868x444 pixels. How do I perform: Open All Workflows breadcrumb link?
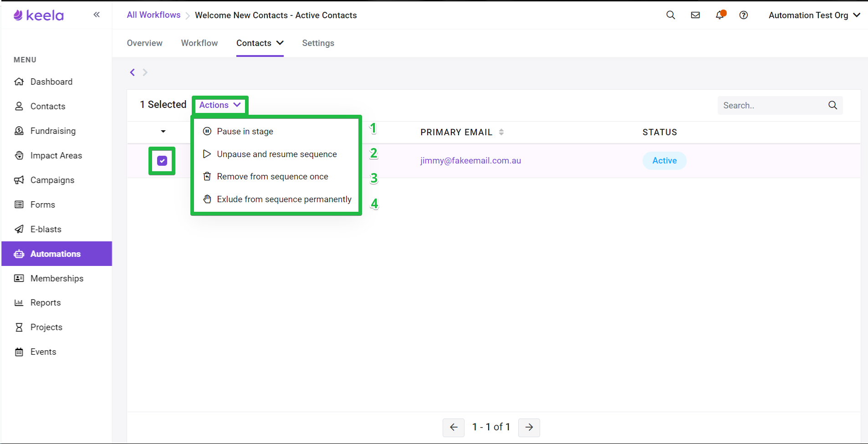click(x=154, y=15)
